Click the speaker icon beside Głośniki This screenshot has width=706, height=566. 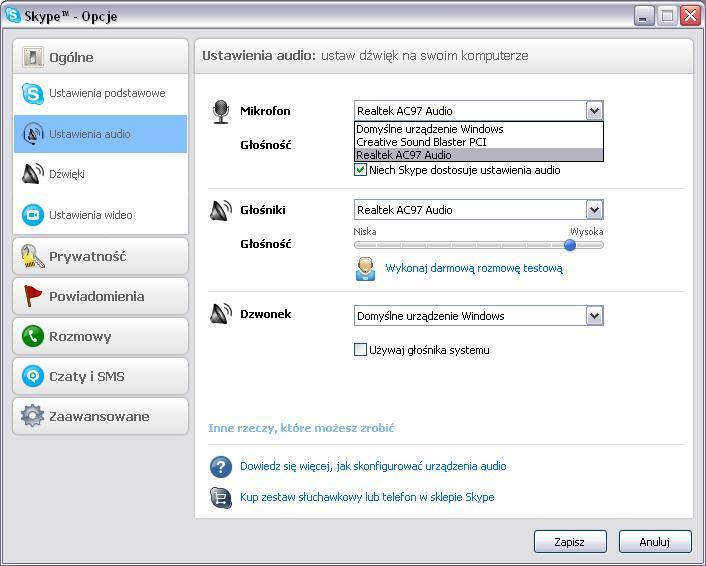pyautogui.click(x=221, y=210)
